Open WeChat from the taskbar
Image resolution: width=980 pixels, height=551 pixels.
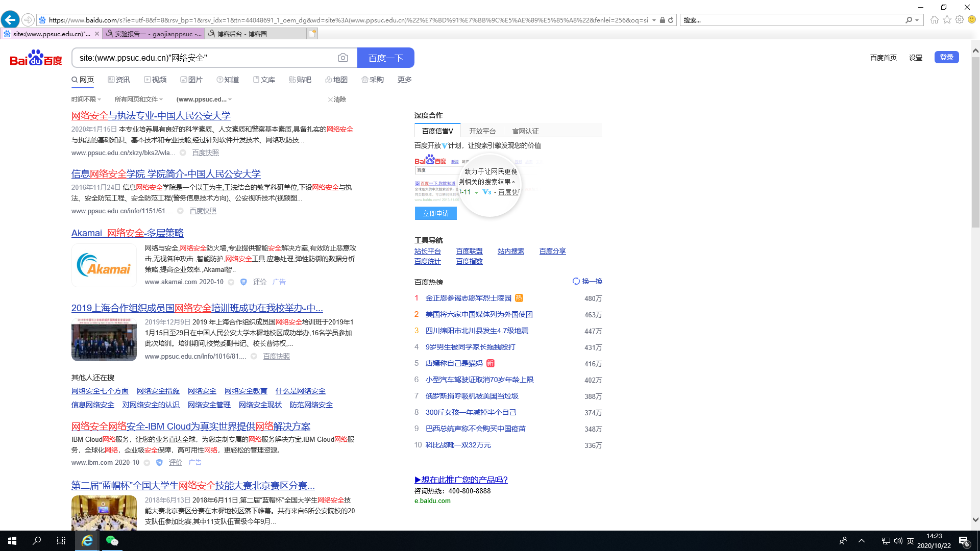(112, 541)
